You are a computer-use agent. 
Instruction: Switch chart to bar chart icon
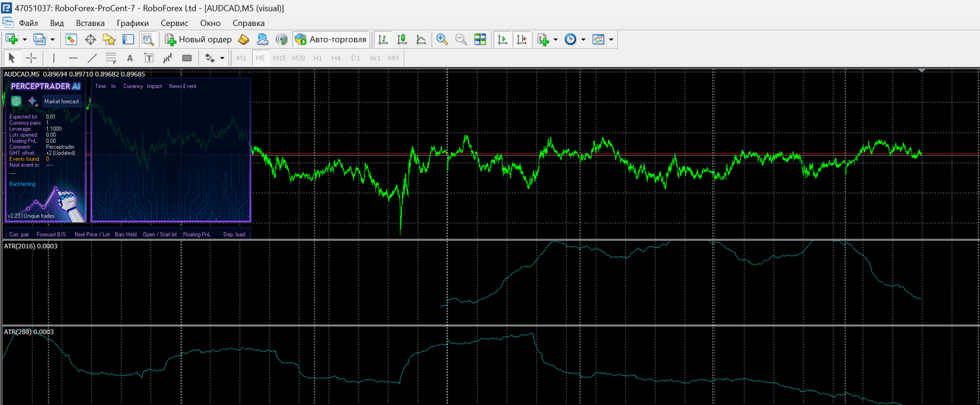point(384,39)
